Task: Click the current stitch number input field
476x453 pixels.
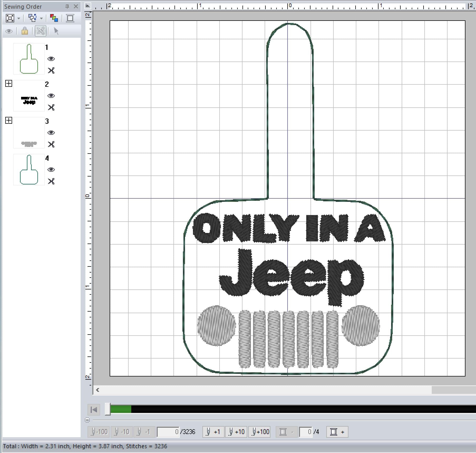Action: (x=168, y=432)
